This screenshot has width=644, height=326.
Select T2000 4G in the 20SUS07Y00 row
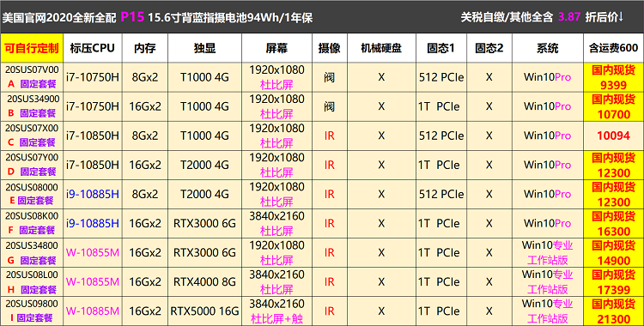coord(204,165)
